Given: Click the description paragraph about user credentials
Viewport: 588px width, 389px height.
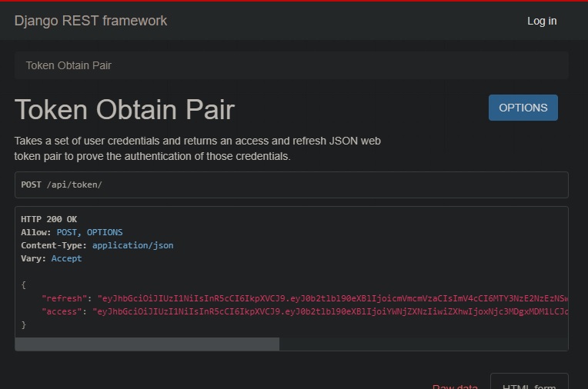Looking at the screenshot, I should tap(198, 148).
